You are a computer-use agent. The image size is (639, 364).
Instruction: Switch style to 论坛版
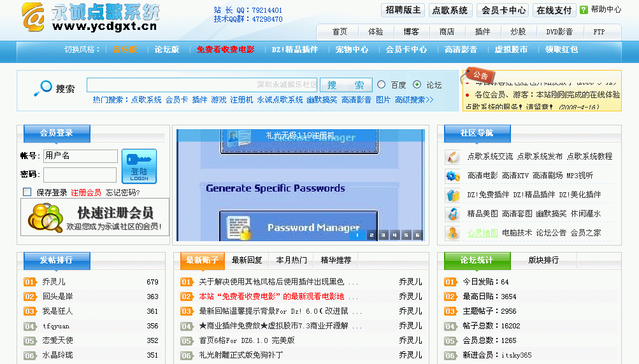[167, 50]
